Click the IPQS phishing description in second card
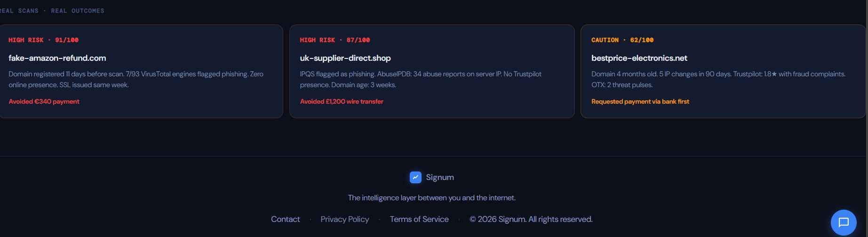 [420, 79]
